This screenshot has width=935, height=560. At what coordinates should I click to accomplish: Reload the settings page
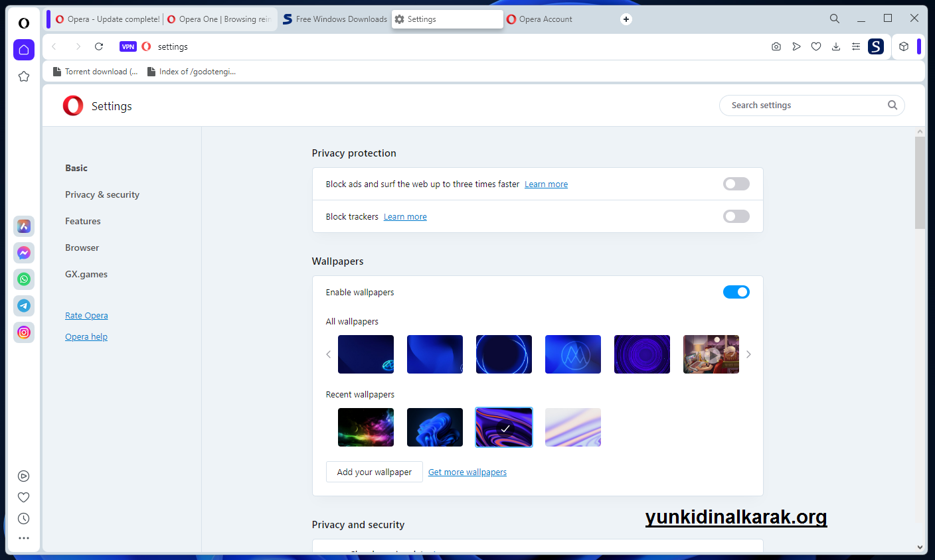pyautogui.click(x=99, y=46)
